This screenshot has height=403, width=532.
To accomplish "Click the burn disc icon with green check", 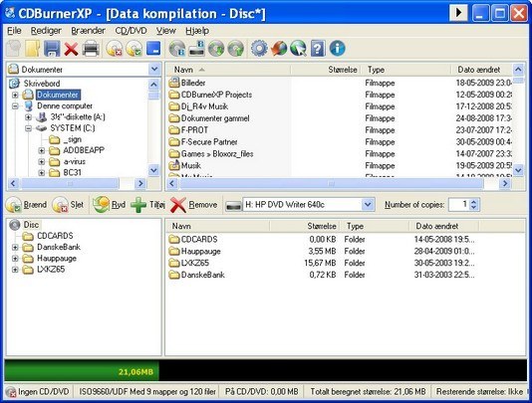I will 133,49.
